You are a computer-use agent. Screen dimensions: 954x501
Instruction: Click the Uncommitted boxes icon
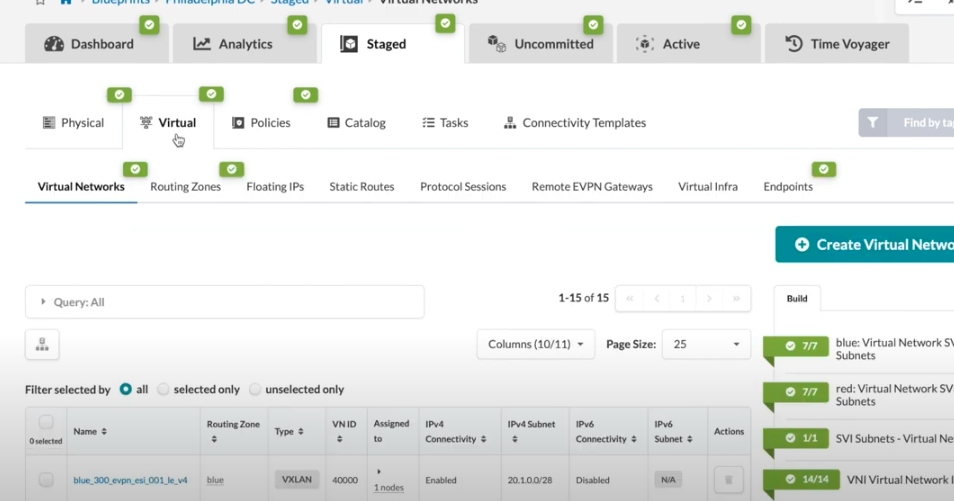point(496,43)
